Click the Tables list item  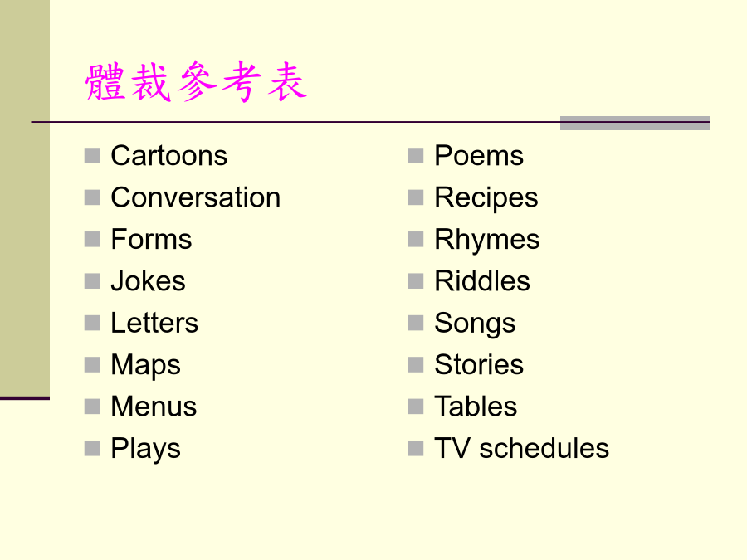click(476, 407)
